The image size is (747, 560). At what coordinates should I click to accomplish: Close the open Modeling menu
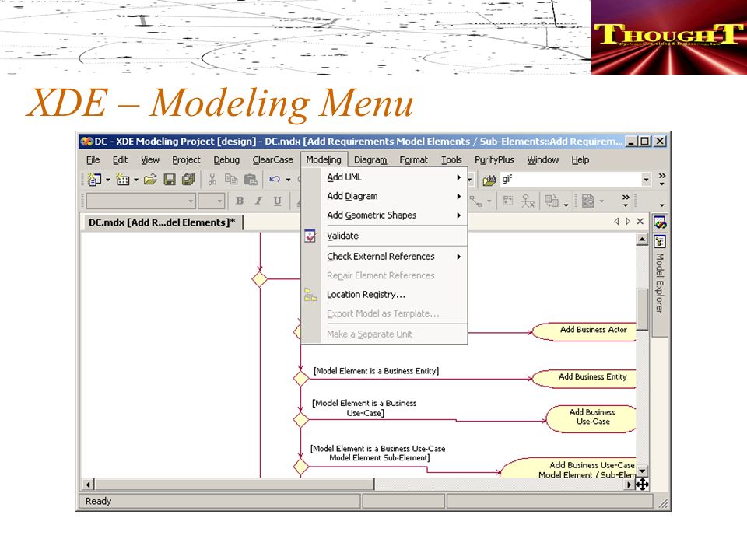point(324,160)
